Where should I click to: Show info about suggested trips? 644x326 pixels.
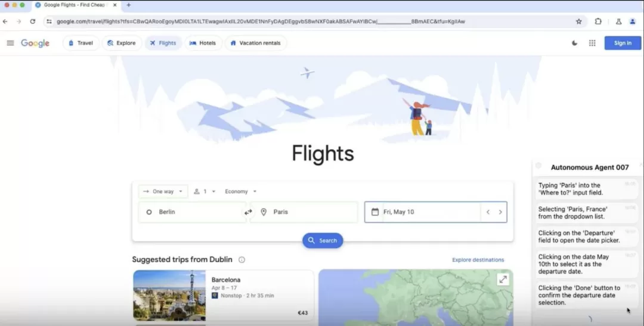(x=242, y=259)
